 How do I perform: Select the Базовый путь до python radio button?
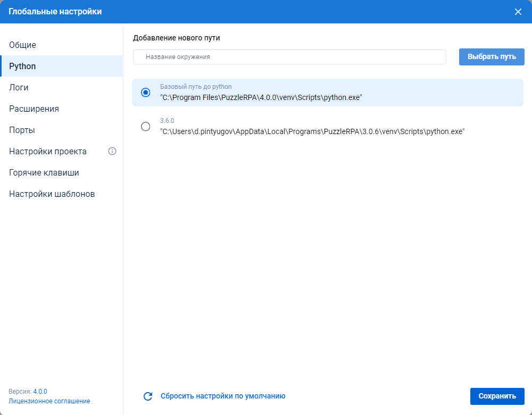point(146,92)
